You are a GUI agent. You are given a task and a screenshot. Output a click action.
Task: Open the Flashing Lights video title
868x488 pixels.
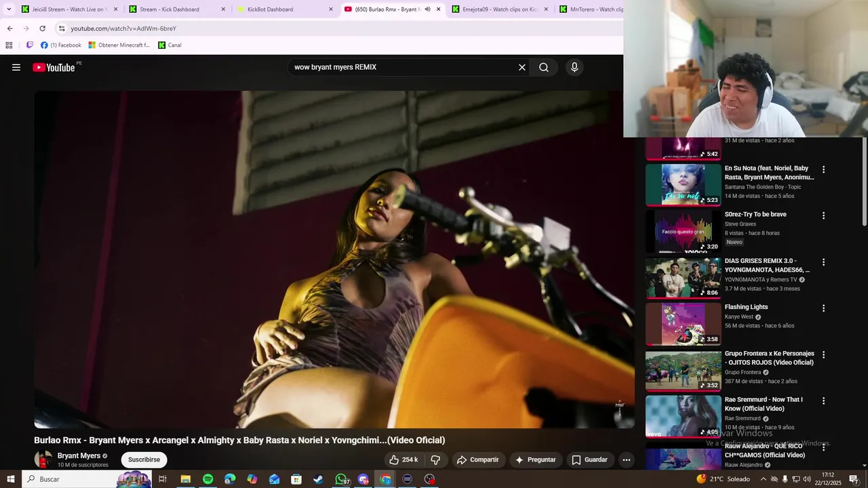746,307
